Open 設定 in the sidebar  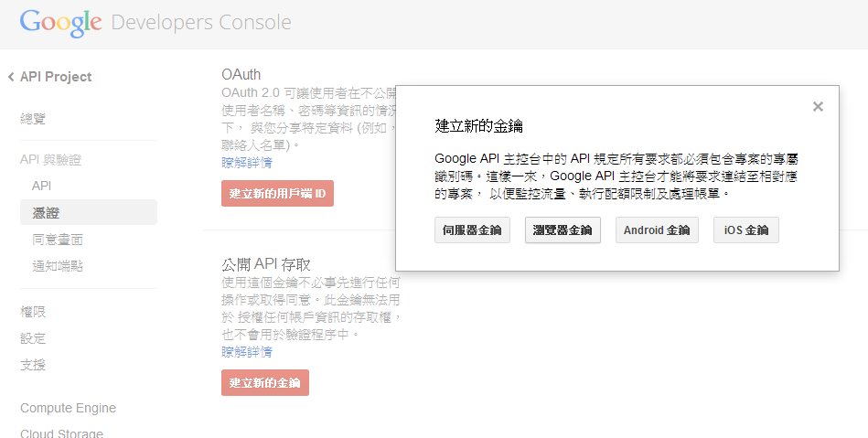33,338
